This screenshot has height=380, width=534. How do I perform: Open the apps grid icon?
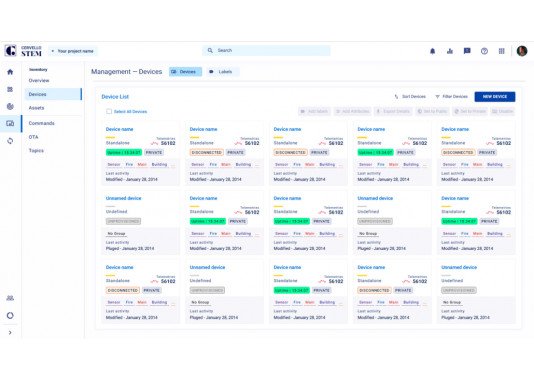pos(502,51)
